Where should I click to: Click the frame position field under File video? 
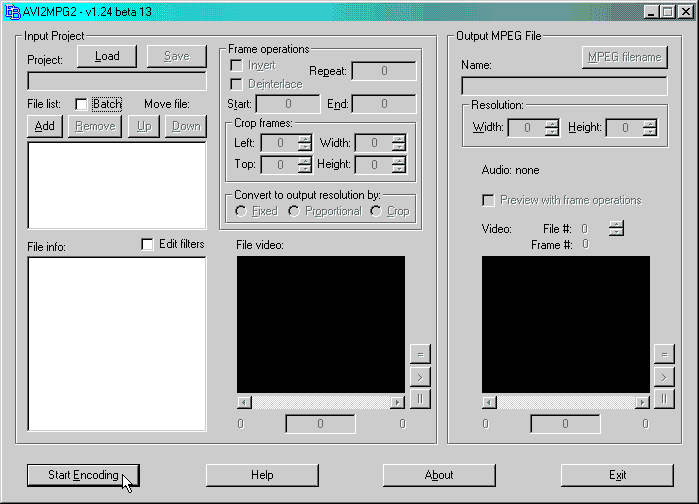[321, 424]
